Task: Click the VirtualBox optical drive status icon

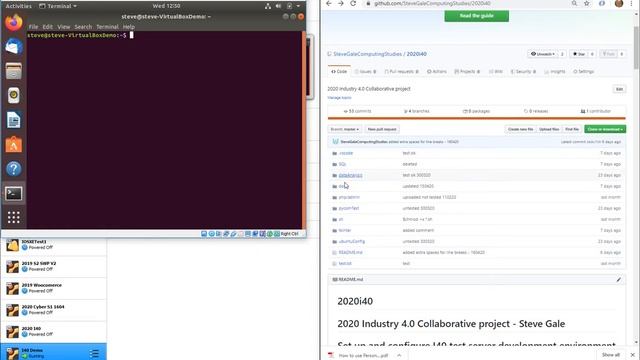Action: (211, 234)
